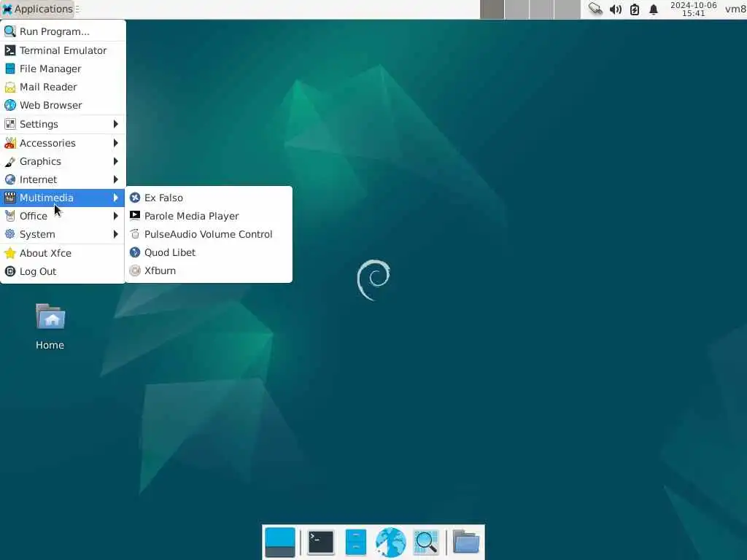Screen dimensions: 747x560
Task: Expand the Accessories submenu
Action: click(x=63, y=143)
